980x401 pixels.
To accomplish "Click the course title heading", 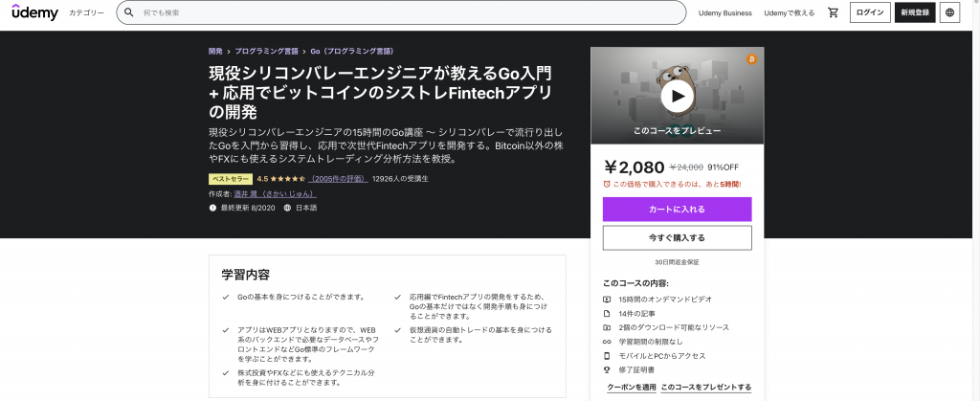I will (381, 93).
